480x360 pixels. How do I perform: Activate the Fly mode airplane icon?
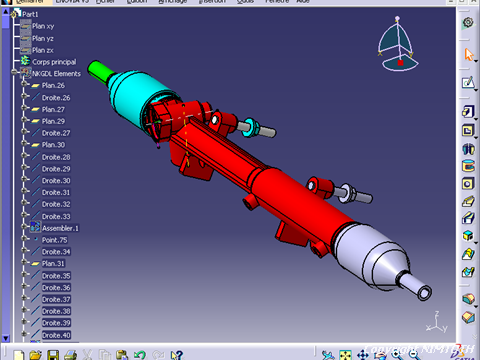pos(328,355)
